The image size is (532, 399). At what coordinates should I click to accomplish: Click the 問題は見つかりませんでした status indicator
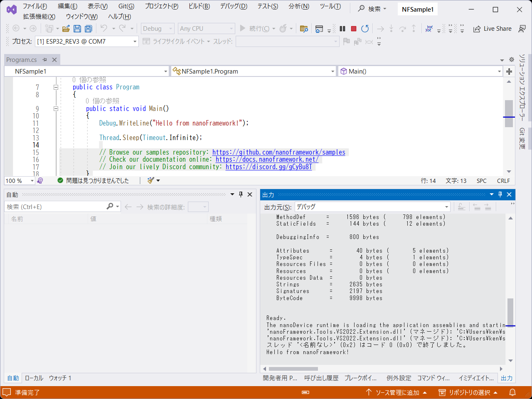pyautogui.click(x=93, y=181)
